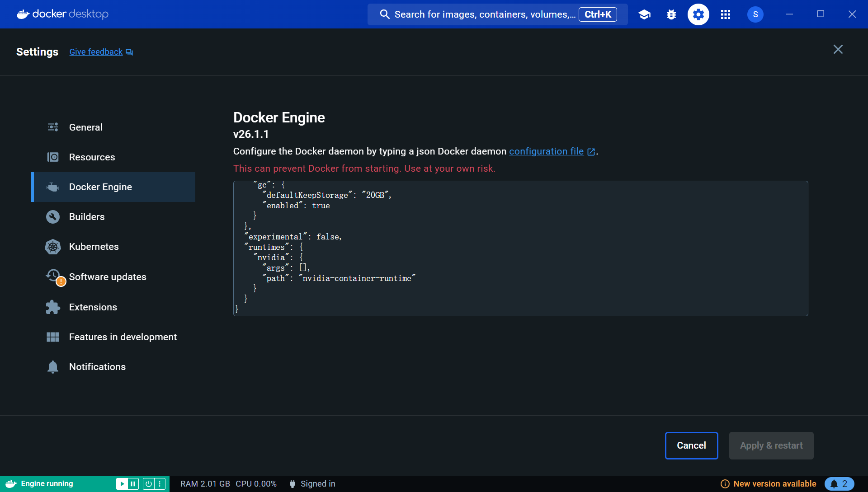Click the General sliders icon
Viewport: 868px width, 492px height.
(53, 127)
